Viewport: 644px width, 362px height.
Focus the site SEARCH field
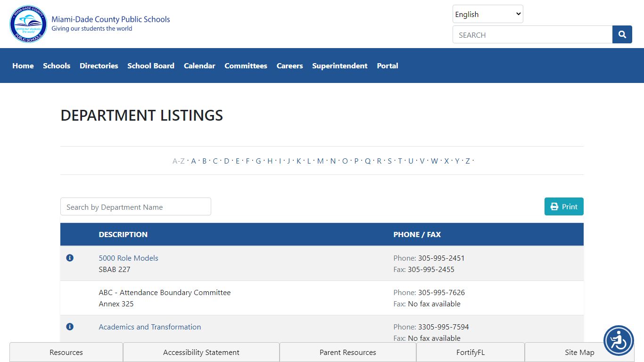click(x=532, y=34)
